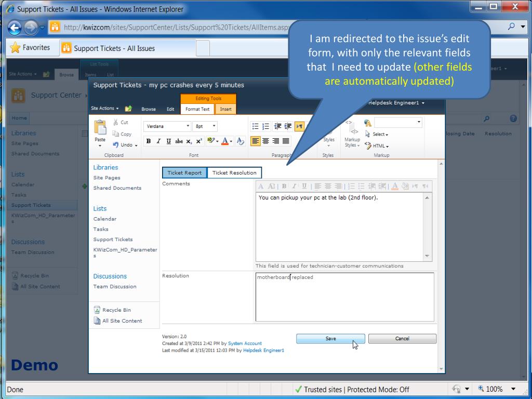Toggle Bold in the ribbon Font group
This screenshot has height=399, width=532.
click(x=148, y=141)
